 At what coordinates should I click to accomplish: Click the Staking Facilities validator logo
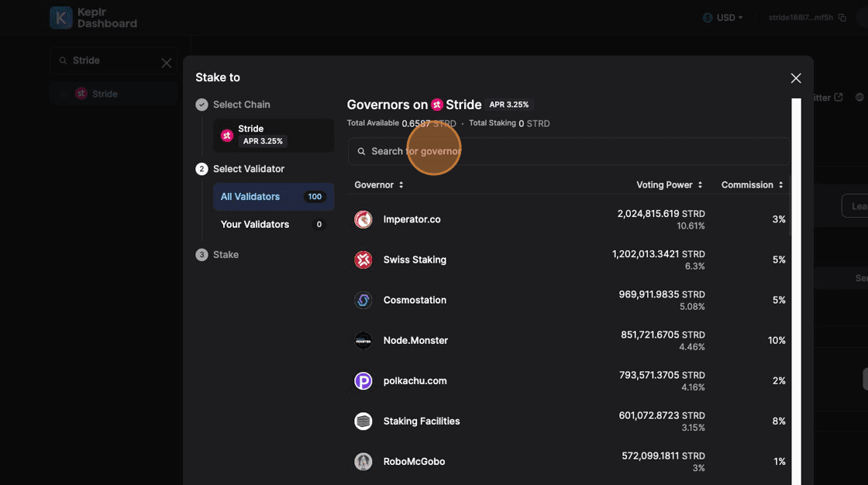pyautogui.click(x=363, y=421)
